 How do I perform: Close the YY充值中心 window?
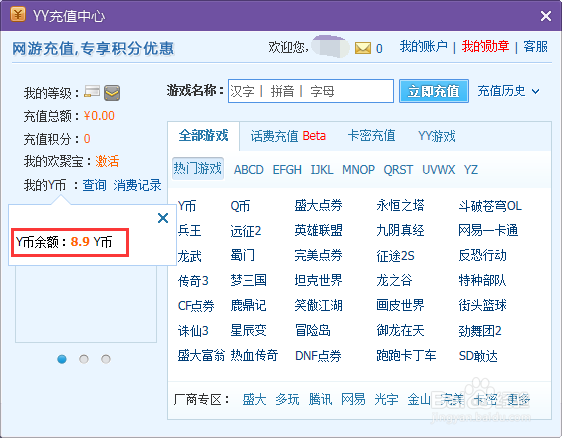coord(546,16)
